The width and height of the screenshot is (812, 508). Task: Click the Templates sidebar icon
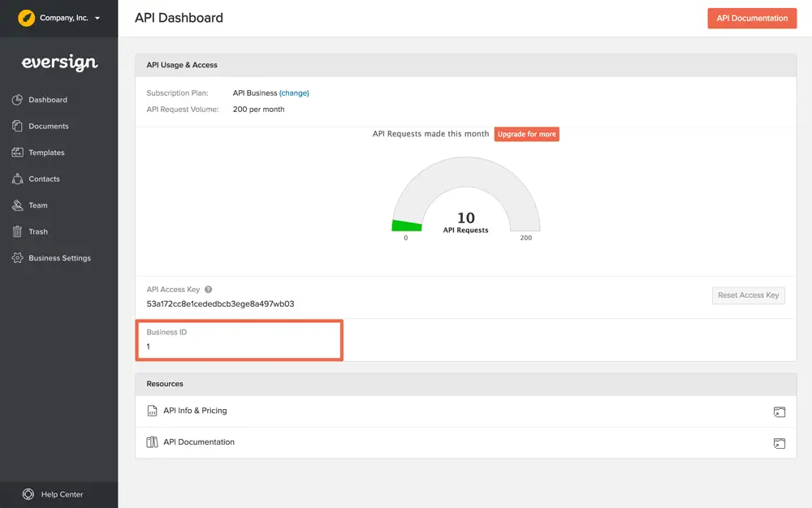17,152
